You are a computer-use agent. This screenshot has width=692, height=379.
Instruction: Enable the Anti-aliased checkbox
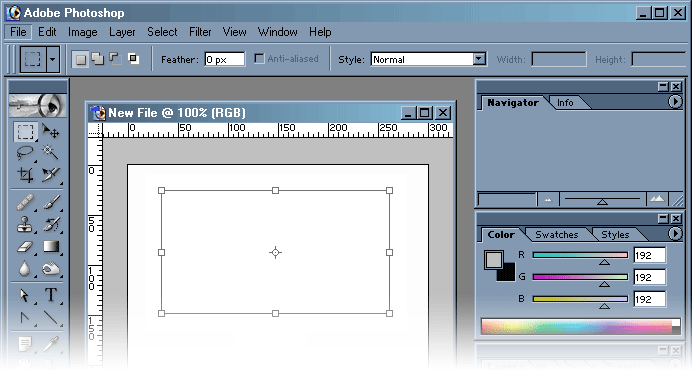[x=259, y=59]
